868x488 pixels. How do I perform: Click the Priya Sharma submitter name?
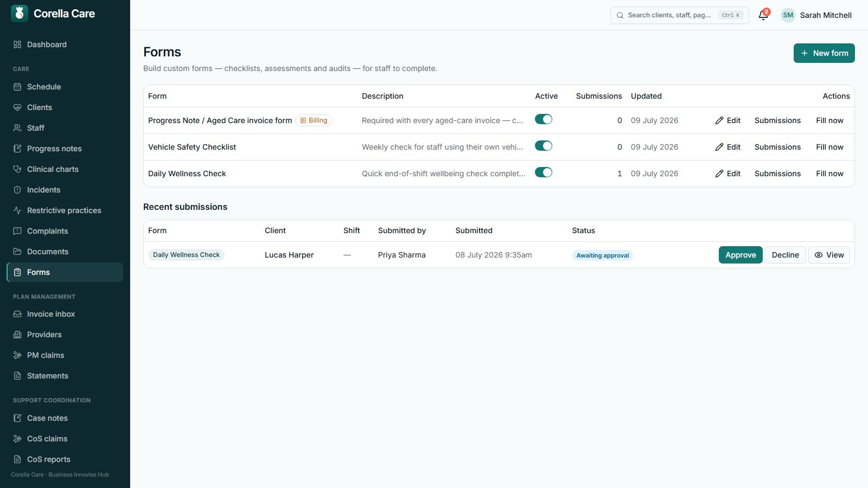point(402,255)
